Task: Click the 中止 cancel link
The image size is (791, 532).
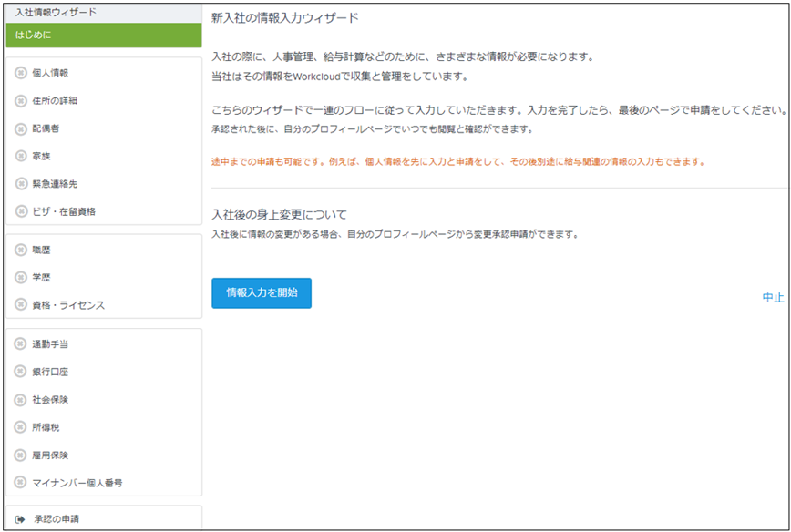Action: [x=773, y=298]
